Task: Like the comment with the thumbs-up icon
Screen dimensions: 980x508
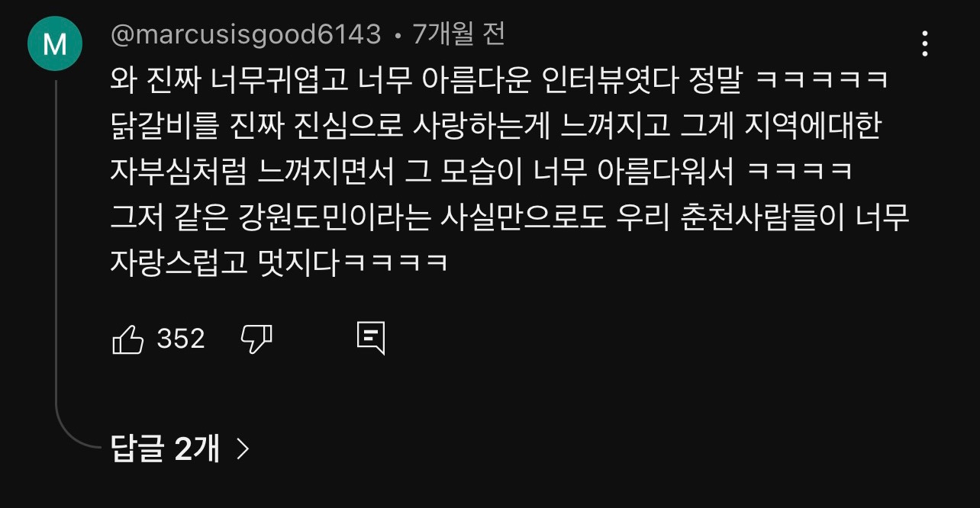Action: pos(127,339)
